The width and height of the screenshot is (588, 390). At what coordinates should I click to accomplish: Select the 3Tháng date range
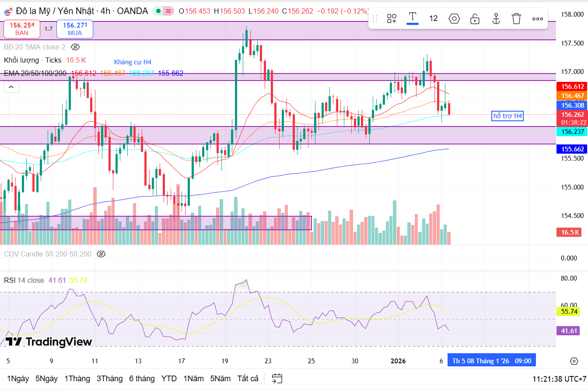[x=109, y=379]
